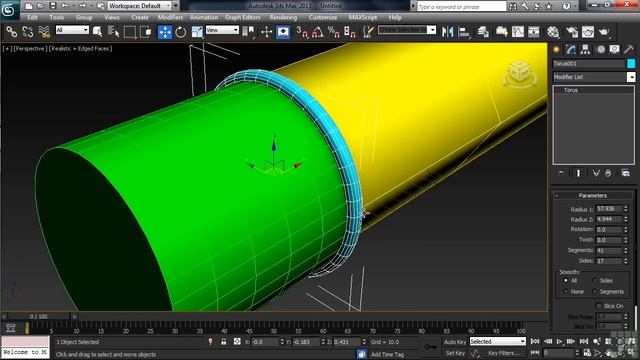Switch to the Modify panel tab

point(571,50)
